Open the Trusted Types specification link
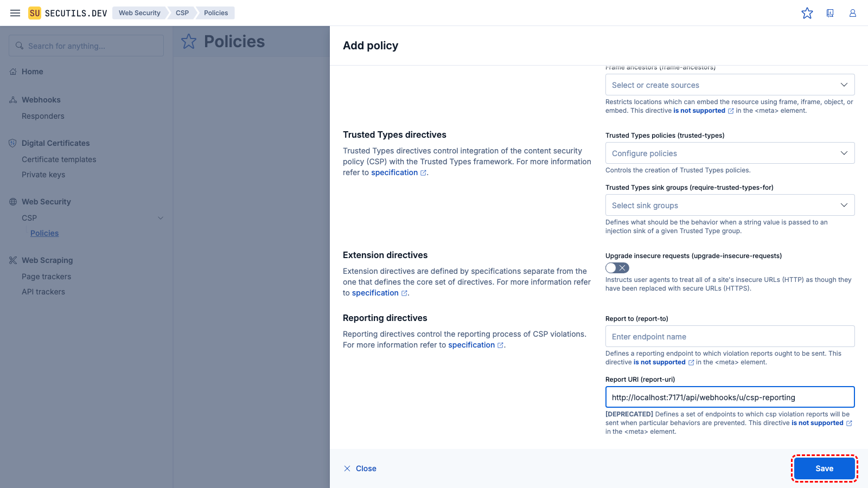This screenshot has width=868, height=488. (394, 172)
